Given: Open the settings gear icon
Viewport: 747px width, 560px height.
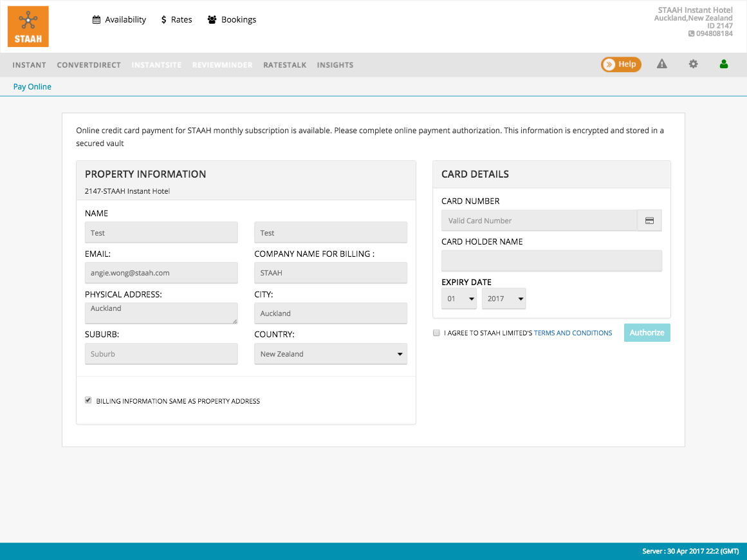Looking at the screenshot, I should point(693,64).
